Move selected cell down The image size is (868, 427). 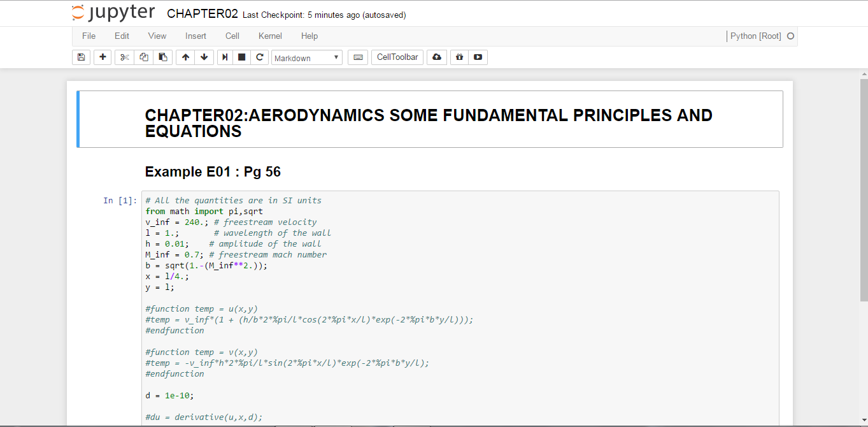pos(204,57)
